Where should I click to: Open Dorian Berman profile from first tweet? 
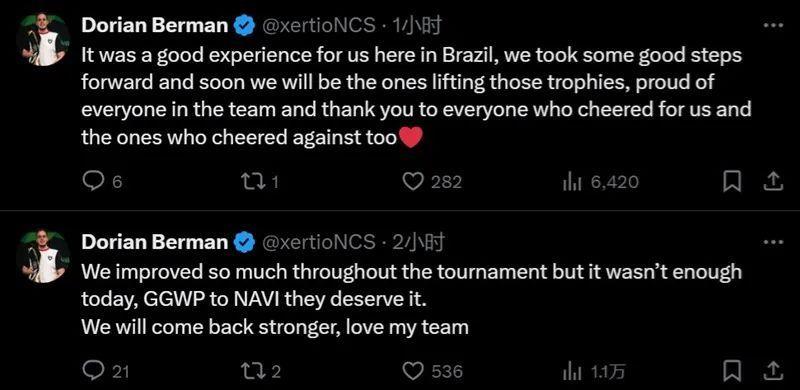155,26
